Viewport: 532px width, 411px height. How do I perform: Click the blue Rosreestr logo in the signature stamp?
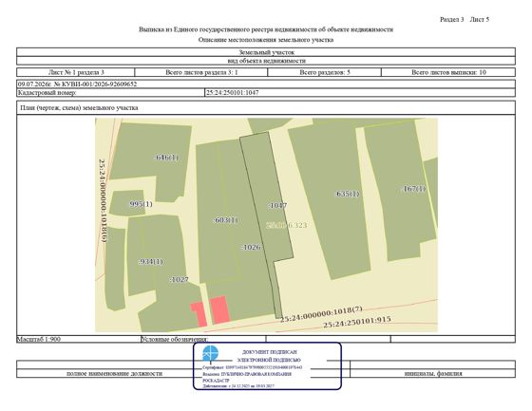pos(210,354)
